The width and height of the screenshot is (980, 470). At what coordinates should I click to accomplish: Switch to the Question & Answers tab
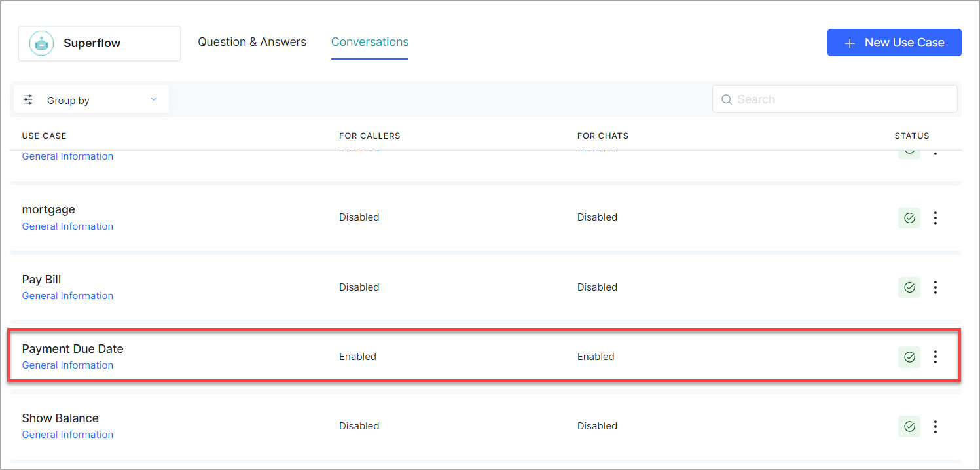pyautogui.click(x=252, y=42)
